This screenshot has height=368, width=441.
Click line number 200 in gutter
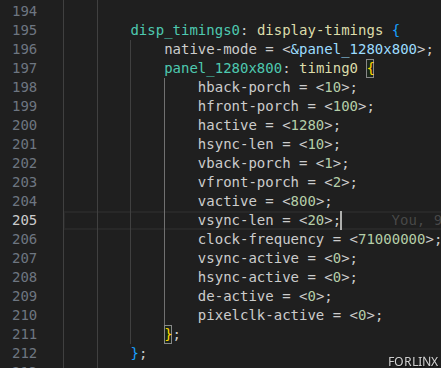(x=24, y=125)
